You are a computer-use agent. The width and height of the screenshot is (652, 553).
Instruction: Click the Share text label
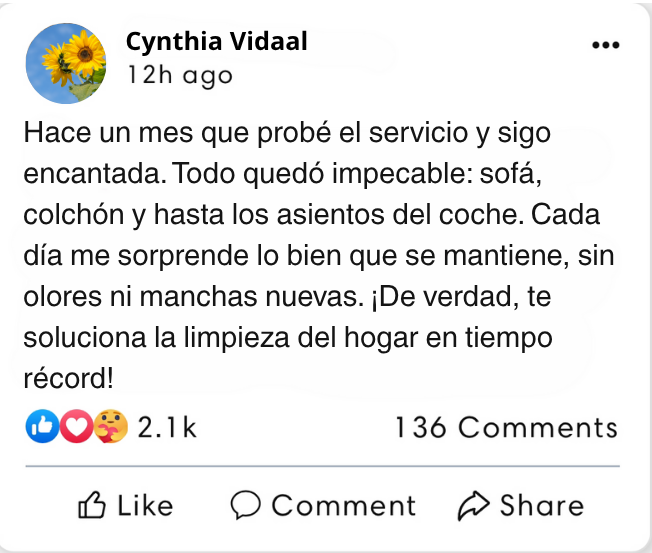(x=541, y=506)
